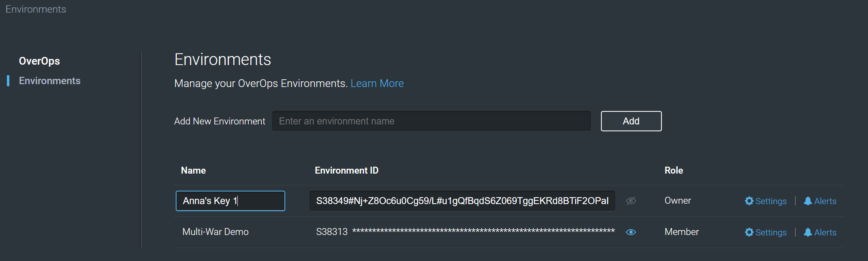Open Settings for Anna's Key 1
This screenshot has width=868, height=261.
(766, 201)
